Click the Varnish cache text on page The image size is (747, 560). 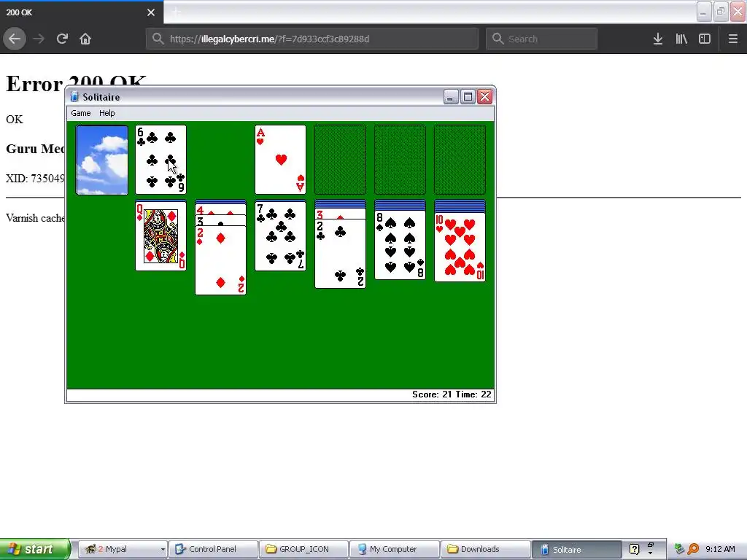35,218
